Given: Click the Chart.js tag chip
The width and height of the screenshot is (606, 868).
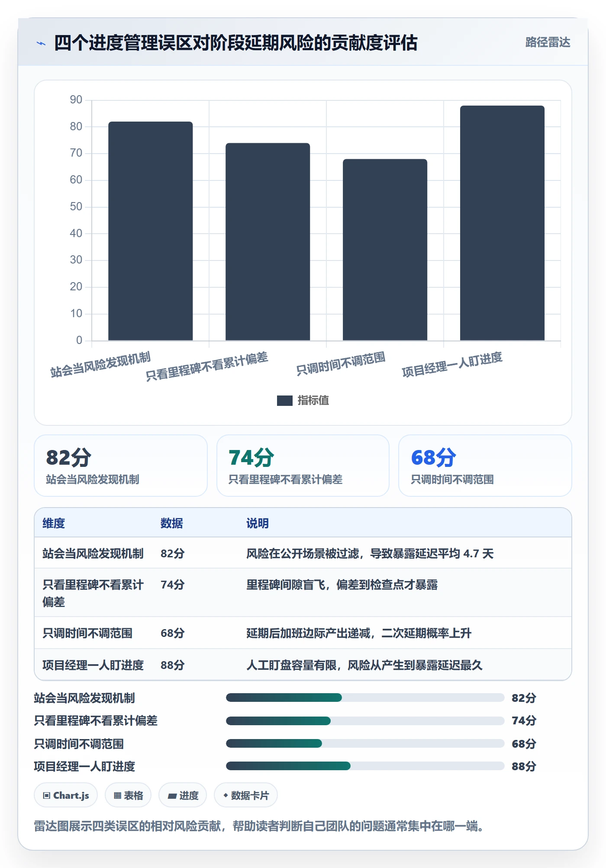Looking at the screenshot, I should (x=66, y=795).
